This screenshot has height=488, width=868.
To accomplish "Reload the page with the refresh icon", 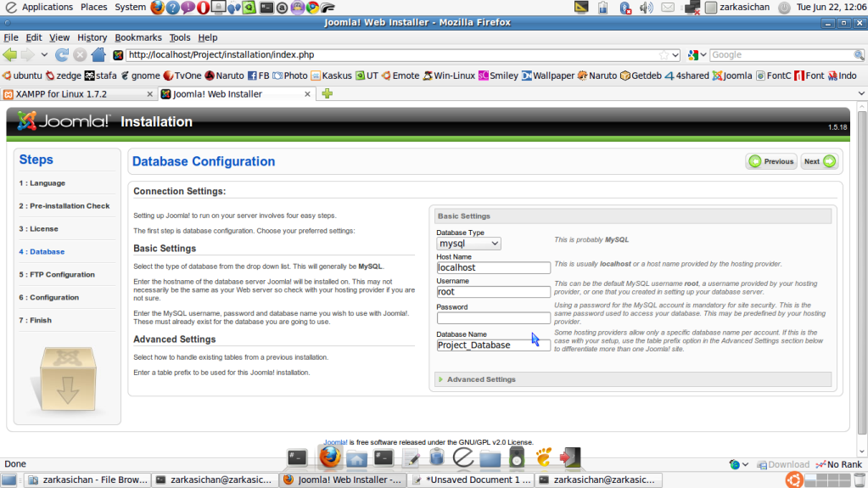I will pyautogui.click(x=62, y=55).
